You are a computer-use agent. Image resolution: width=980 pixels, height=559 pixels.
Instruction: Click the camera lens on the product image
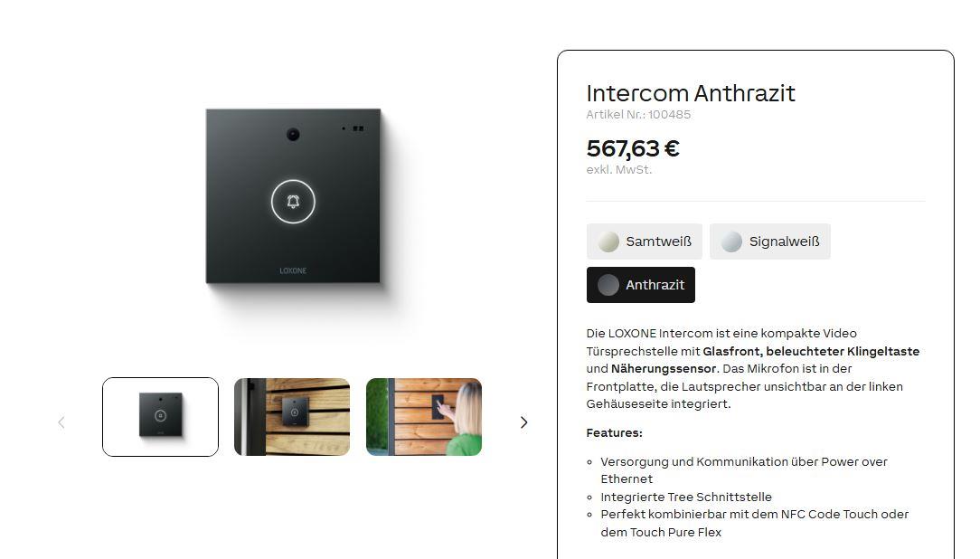pos(293,134)
